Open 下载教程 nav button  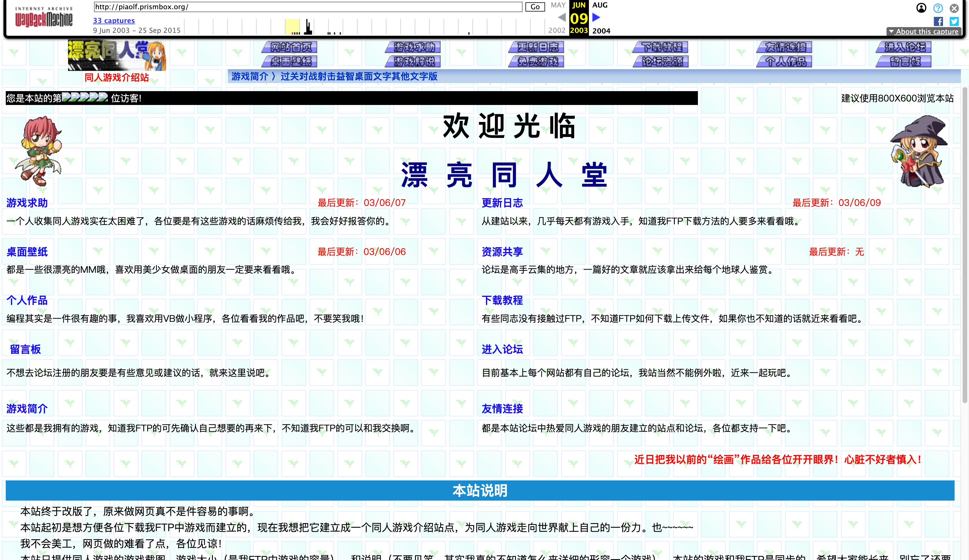pyautogui.click(x=661, y=47)
